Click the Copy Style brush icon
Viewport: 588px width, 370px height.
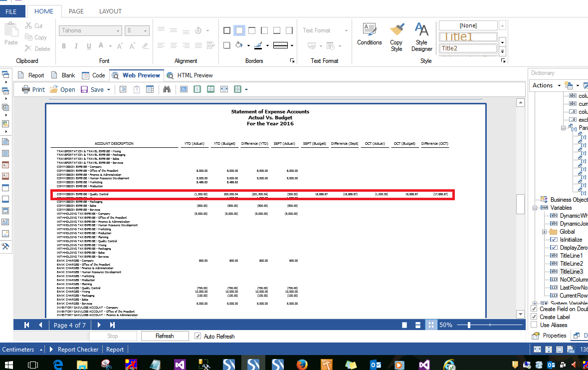[x=396, y=29]
